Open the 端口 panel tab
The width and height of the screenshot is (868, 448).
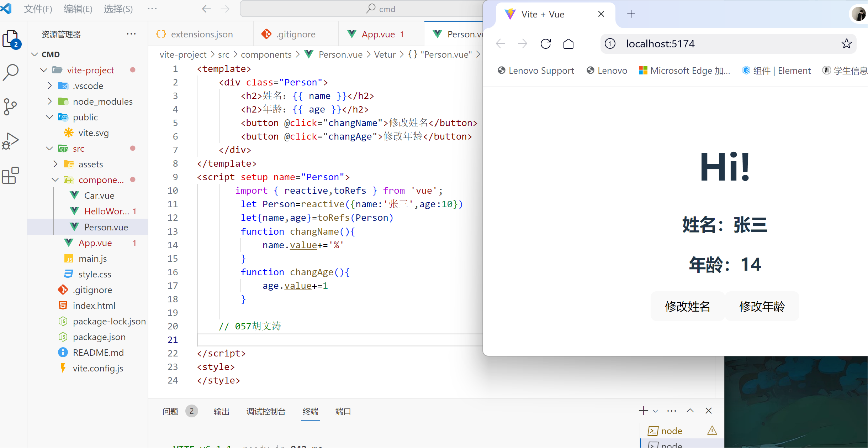[x=343, y=412]
